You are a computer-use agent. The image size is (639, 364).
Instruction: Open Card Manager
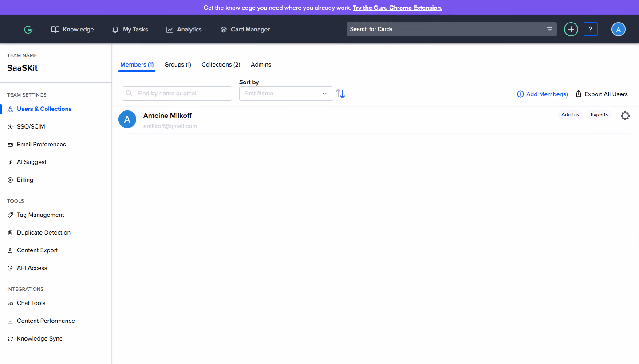point(245,30)
